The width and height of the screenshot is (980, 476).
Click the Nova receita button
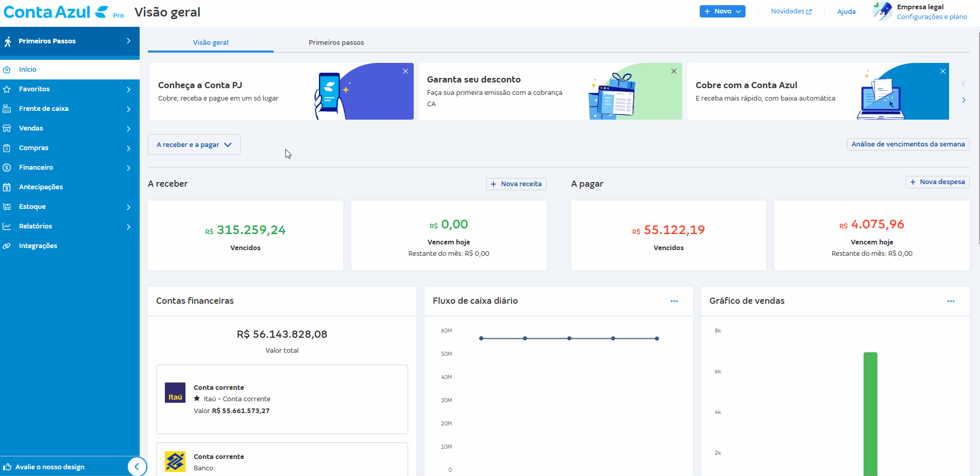pyautogui.click(x=516, y=184)
